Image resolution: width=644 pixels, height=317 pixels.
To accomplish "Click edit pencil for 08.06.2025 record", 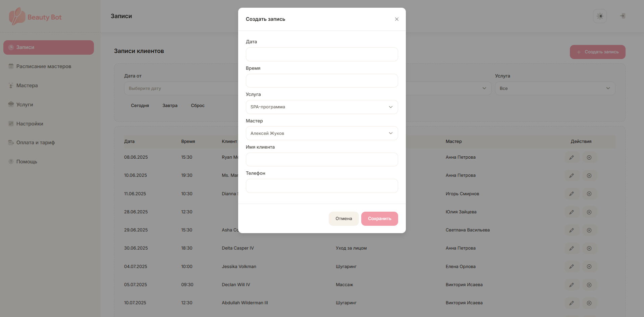I will (x=572, y=157).
